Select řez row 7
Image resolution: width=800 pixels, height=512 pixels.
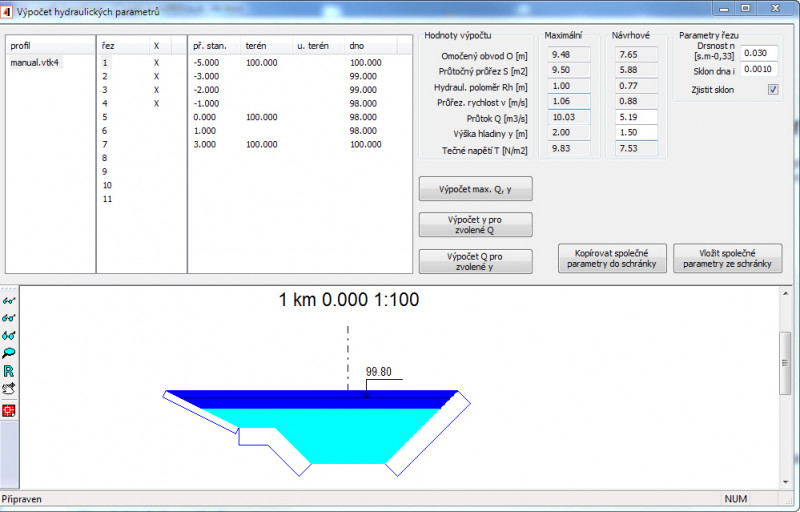point(105,144)
